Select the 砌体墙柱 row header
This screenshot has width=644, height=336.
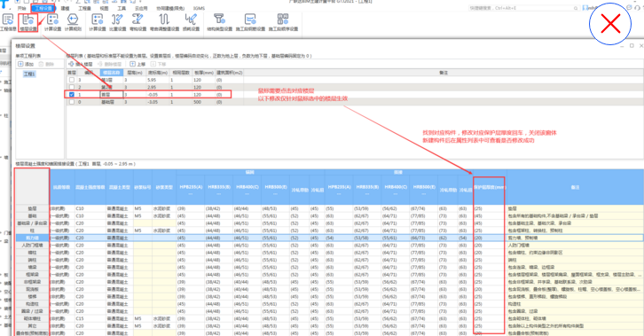32,319
